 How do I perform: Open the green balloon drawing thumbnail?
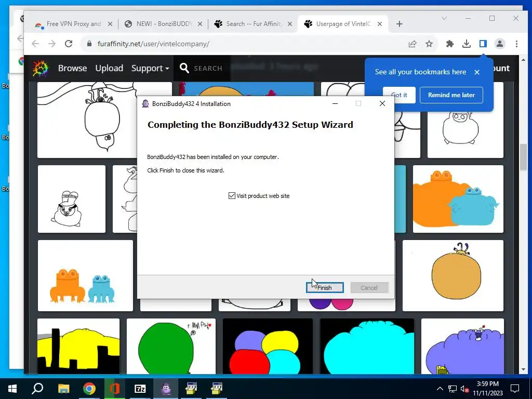(x=171, y=346)
